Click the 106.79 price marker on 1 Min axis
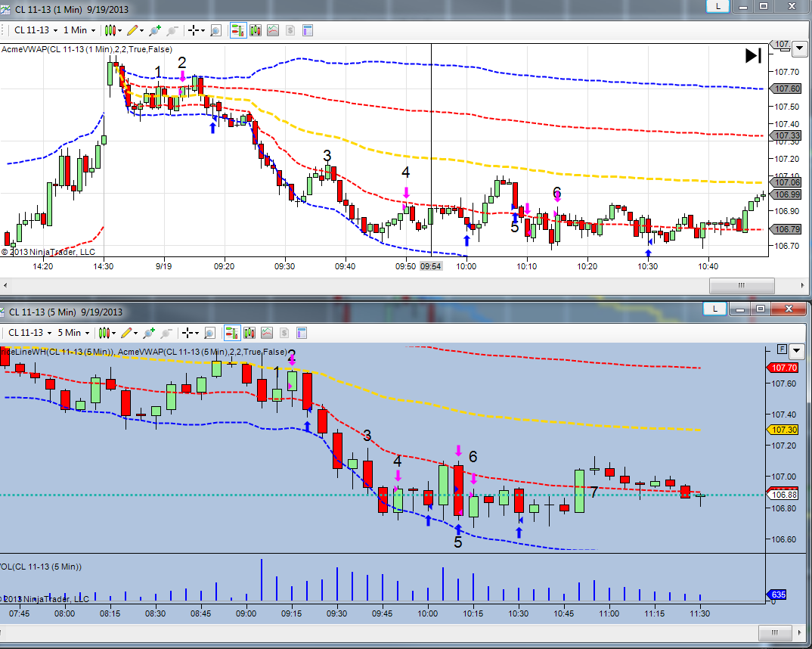Image resolution: width=812 pixels, height=649 pixels. click(786, 229)
